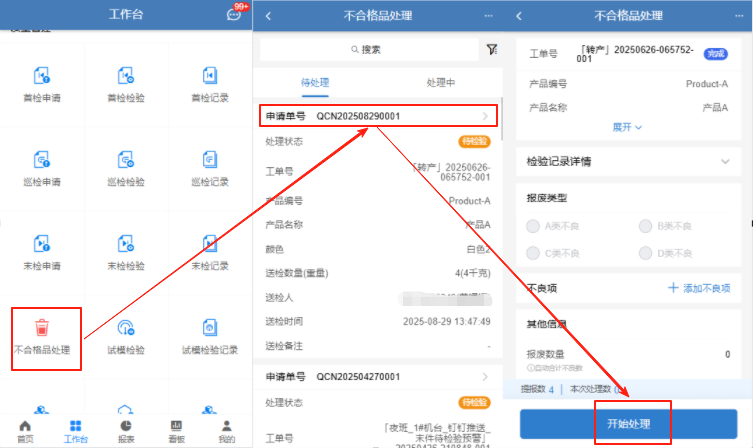This screenshot has width=753, height=448.
Task: Open the 不合格品处理 trash icon
Action: tap(41, 327)
